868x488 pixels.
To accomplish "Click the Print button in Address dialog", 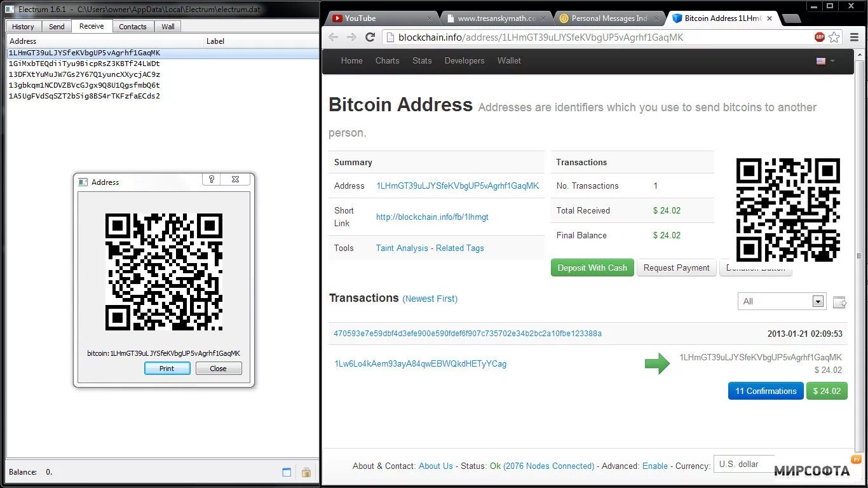I will [x=167, y=369].
